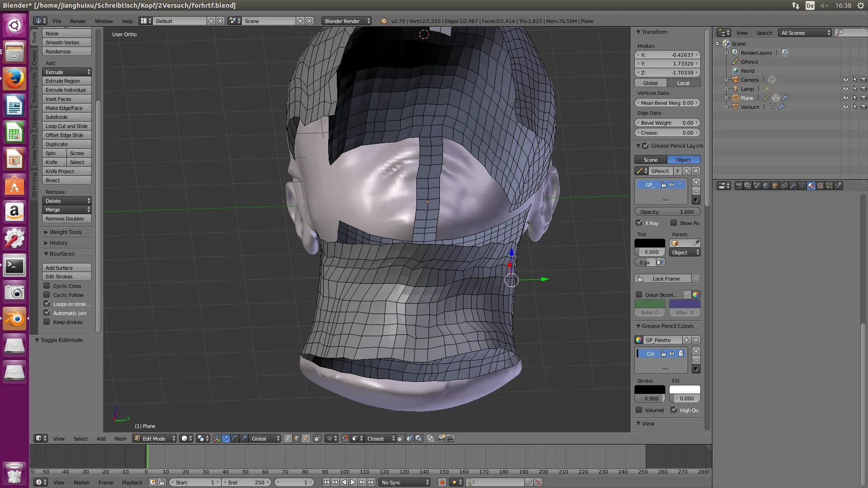Click the Loop Cut and Slide button
868x488 pixels.
[x=66, y=126]
